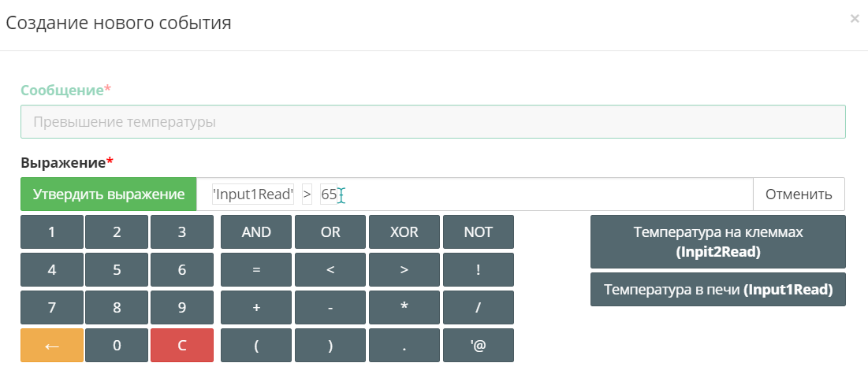868x374 pixels.
Task: Tap the digit 7 key
Action: pos(52,308)
